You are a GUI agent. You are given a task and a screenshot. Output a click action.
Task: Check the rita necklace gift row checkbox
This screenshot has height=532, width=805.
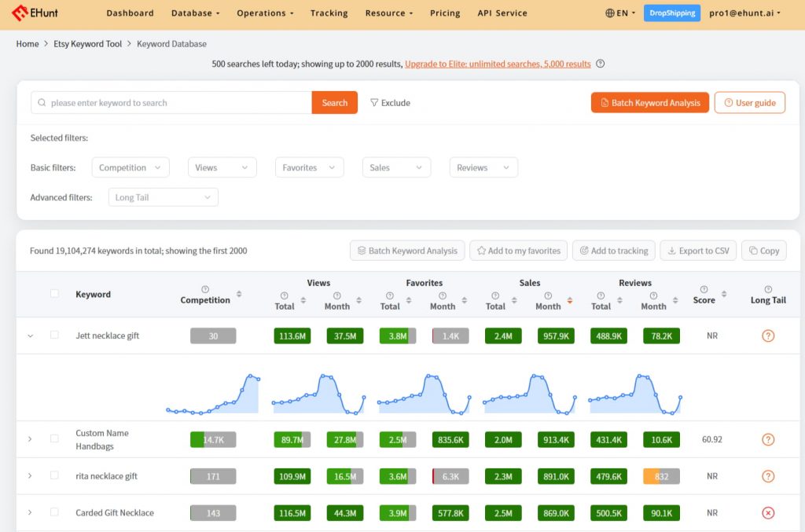click(x=54, y=475)
